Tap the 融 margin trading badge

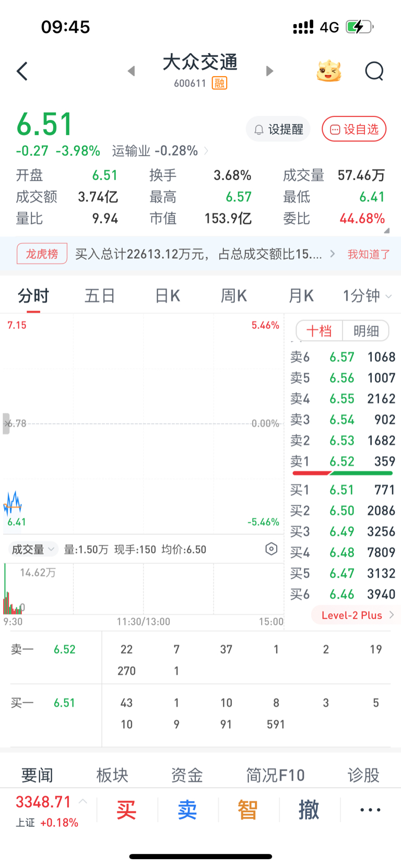pyautogui.click(x=219, y=83)
